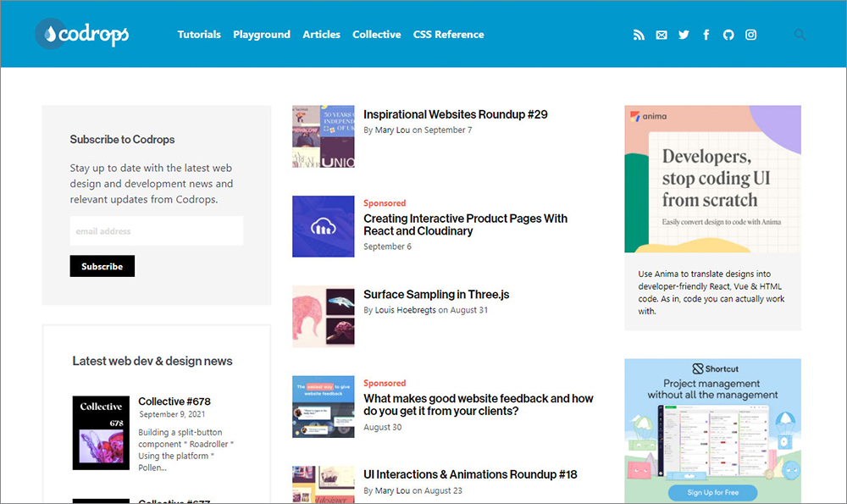Click the Louis Hoebregts author link
This screenshot has width=847, height=504.
(405, 310)
